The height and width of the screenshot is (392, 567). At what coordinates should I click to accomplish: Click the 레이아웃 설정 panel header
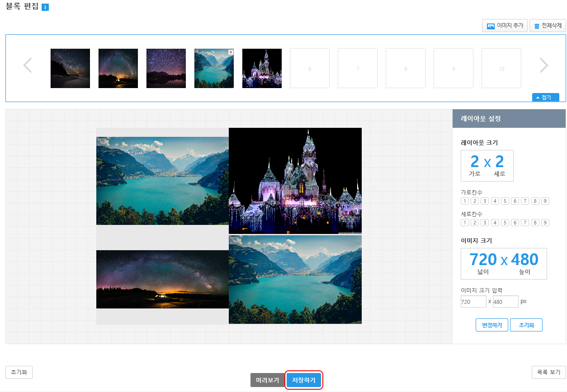509,119
